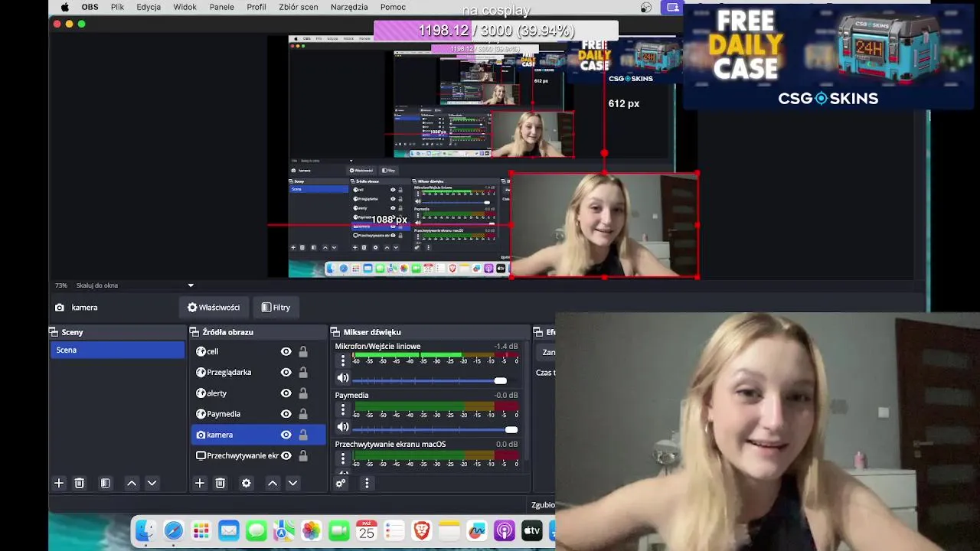Screen dimensions: 980x551
Task: Mute Mikrofon/Wejście liniowe with its speaker icon
Action: coord(343,378)
